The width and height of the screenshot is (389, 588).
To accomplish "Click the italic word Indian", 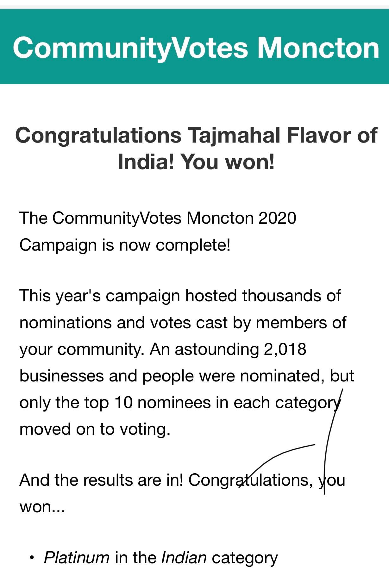I will (x=184, y=558).
